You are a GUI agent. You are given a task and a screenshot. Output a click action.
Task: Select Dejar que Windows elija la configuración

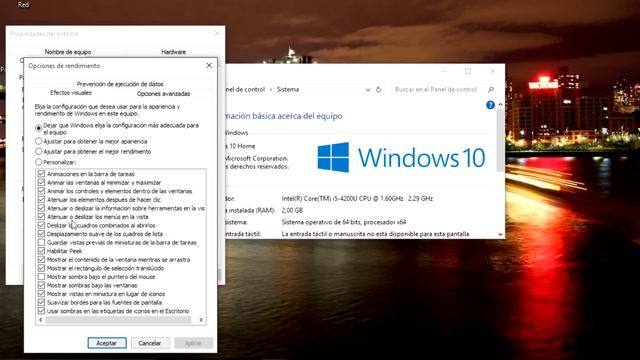coord(39,129)
